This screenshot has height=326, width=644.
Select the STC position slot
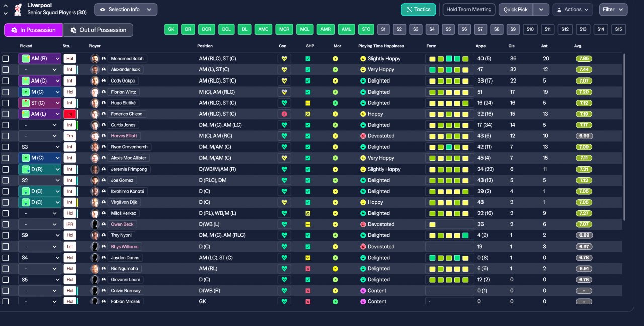(x=366, y=29)
